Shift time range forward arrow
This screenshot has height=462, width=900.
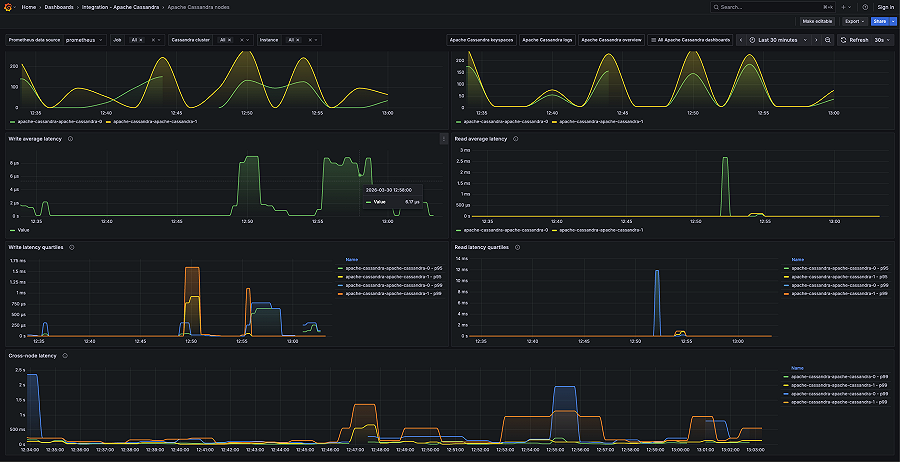point(816,40)
